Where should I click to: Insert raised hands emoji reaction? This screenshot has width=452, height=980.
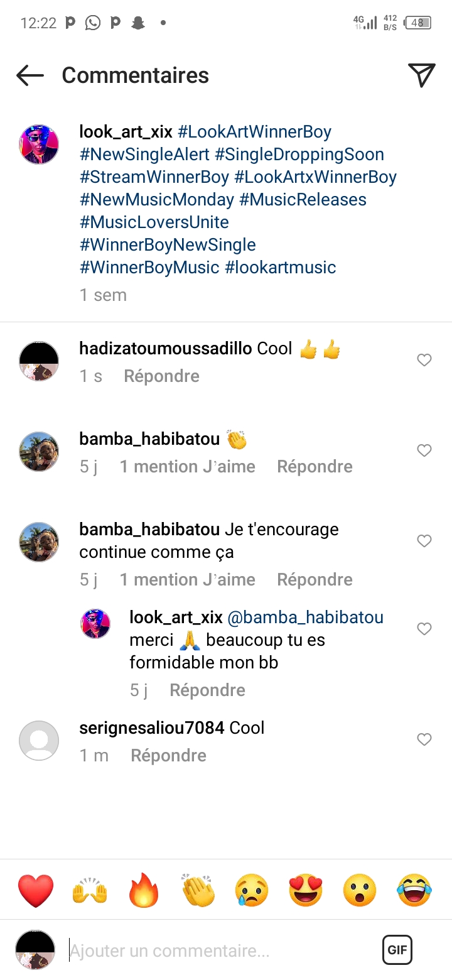[x=90, y=891]
